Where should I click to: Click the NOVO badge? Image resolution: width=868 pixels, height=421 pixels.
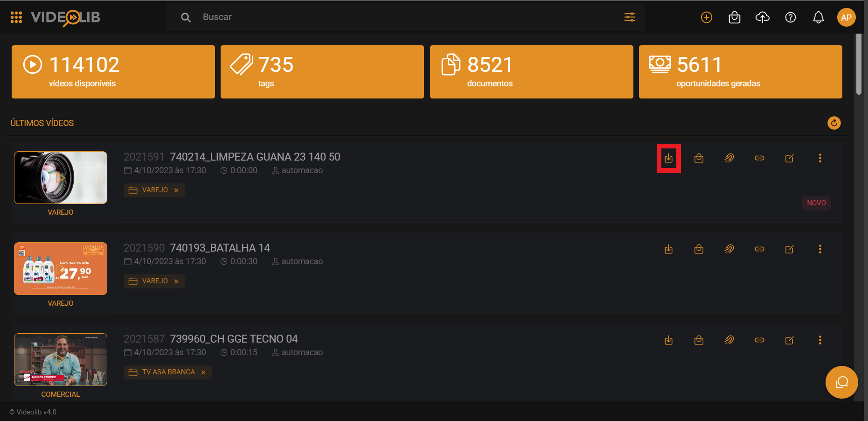tap(816, 203)
